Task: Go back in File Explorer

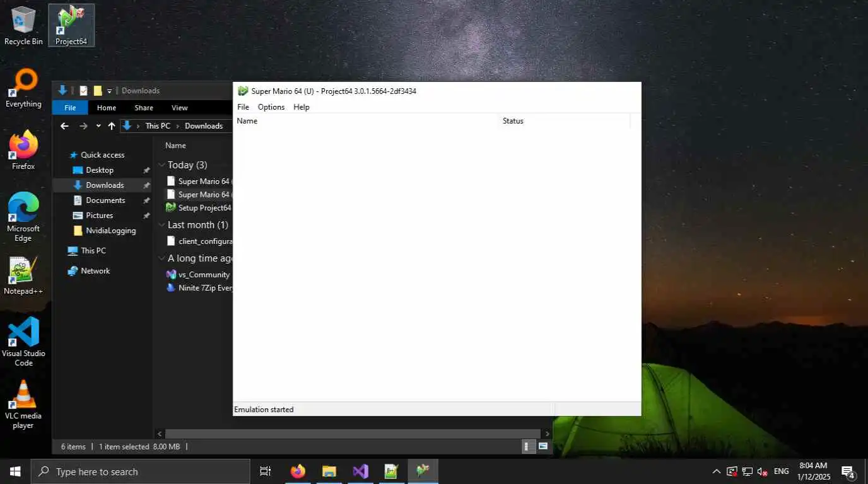Action: [x=64, y=126]
